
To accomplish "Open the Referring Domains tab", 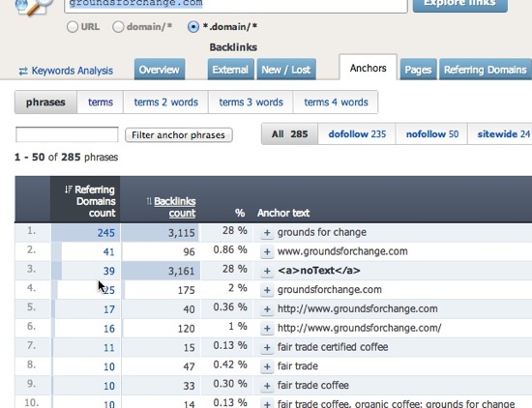I will click(486, 70).
